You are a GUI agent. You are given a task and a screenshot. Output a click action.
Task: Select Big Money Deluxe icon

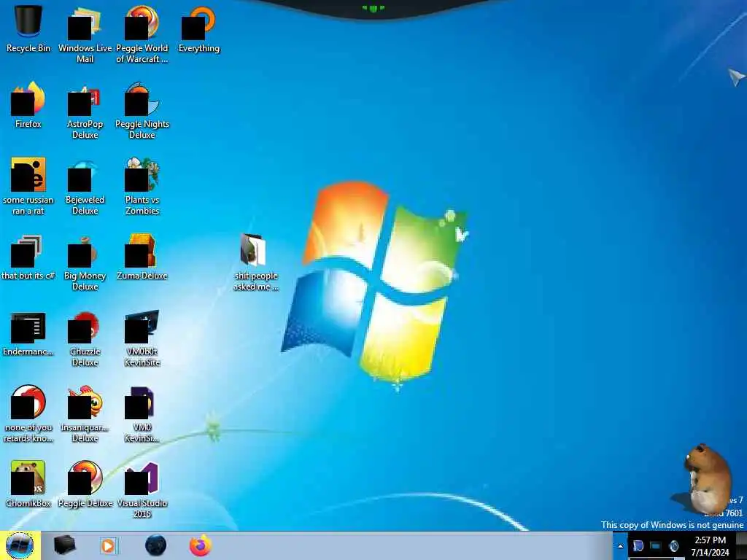(85, 262)
